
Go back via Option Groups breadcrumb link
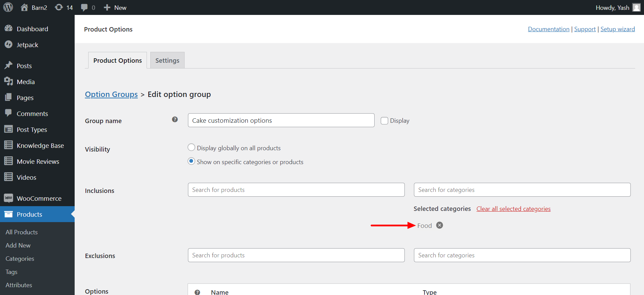[111, 94]
